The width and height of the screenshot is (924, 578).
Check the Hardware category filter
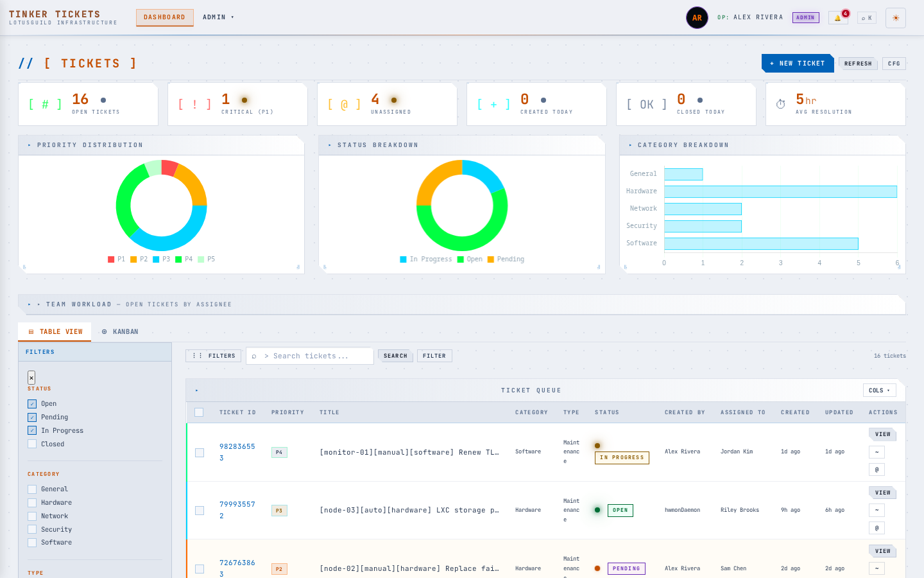[32, 503]
